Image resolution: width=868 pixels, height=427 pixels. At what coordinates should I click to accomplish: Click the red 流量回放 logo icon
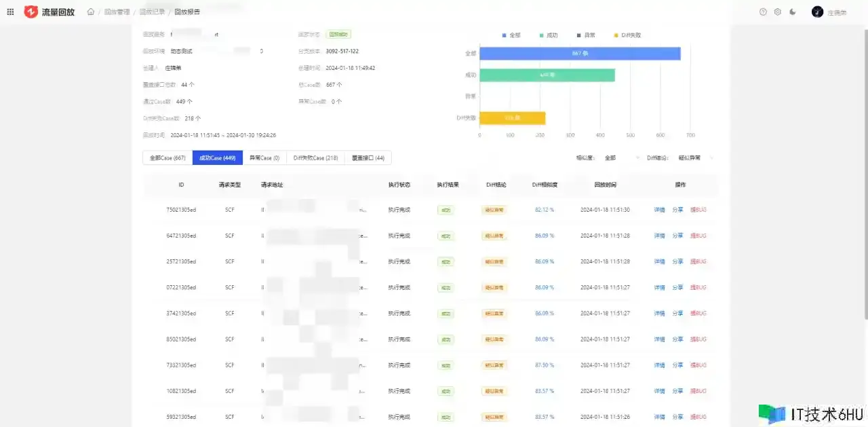point(31,12)
